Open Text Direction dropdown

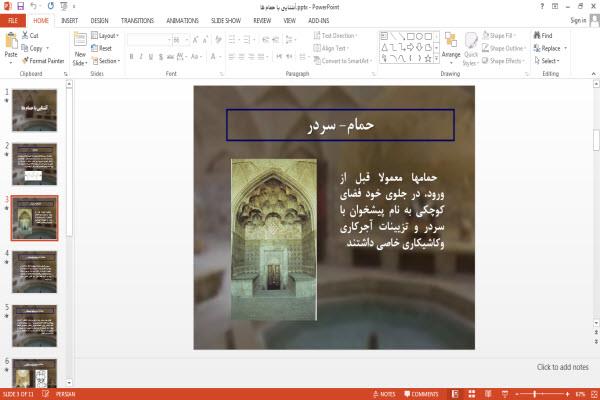point(335,36)
